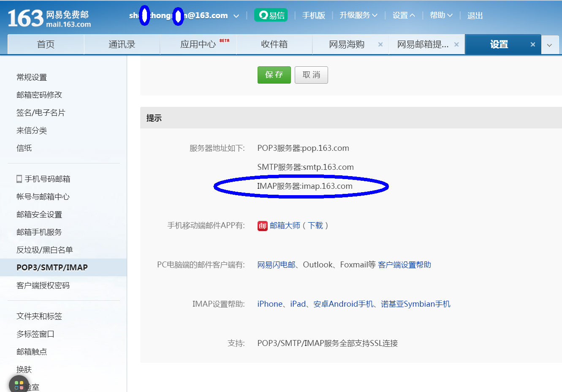The height and width of the screenshot is (392, 562).
Task: Open 客户端授权密码 settings
Action: tap(43, 286)
